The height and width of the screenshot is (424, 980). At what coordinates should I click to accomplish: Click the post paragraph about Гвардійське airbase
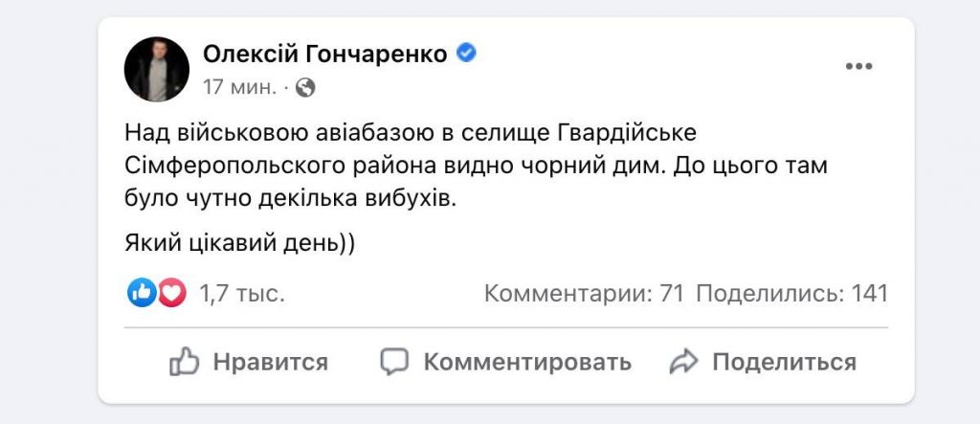click(x=476, y=165)
